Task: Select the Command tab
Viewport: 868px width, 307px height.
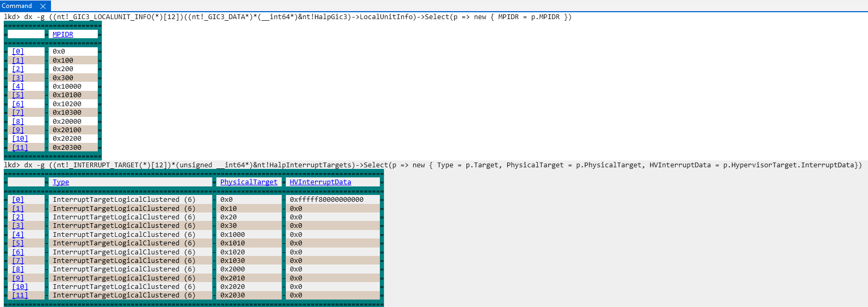Action: pos(17,6)
